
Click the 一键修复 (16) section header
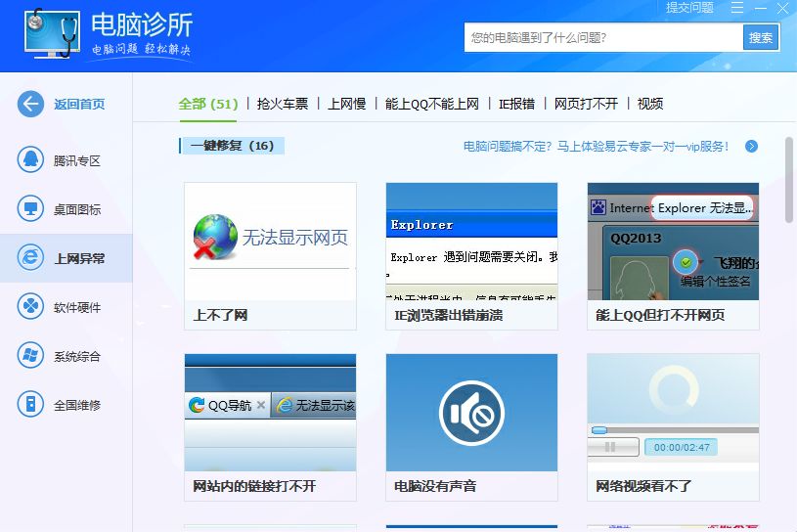[x=233, y=146]
